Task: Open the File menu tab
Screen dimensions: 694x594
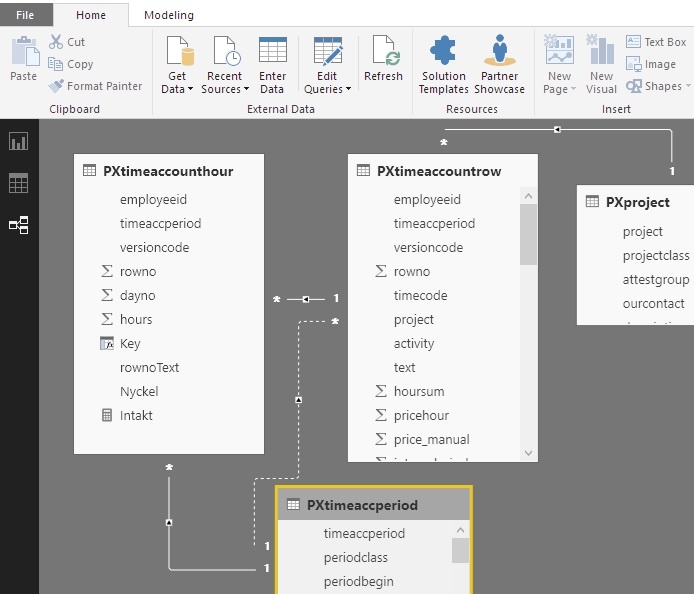Action: tap(25, 15)
